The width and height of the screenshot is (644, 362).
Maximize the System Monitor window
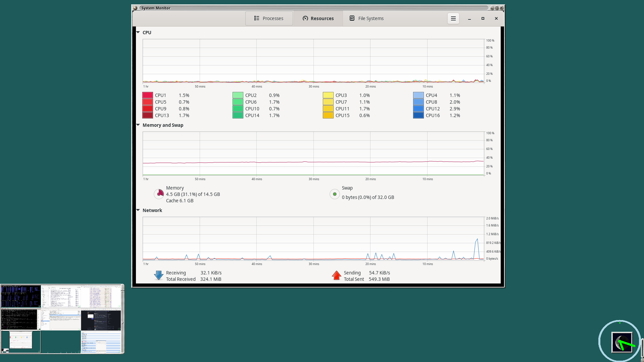[483, 18]
